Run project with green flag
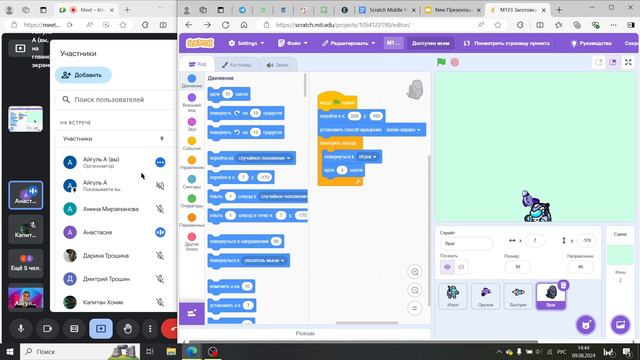640x360 pixels. 441,62
